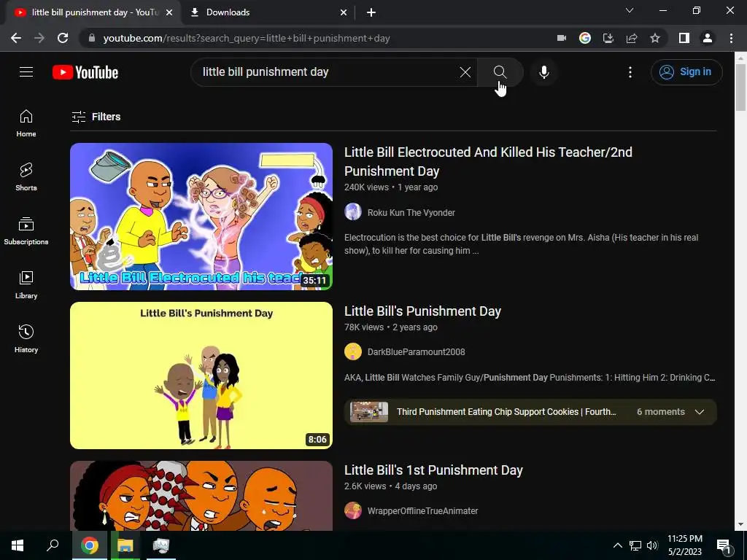The width and height of the screenshot is (747, 560).
Task: Open Shorts in the sidebar
Action: [x=26, y=177]
